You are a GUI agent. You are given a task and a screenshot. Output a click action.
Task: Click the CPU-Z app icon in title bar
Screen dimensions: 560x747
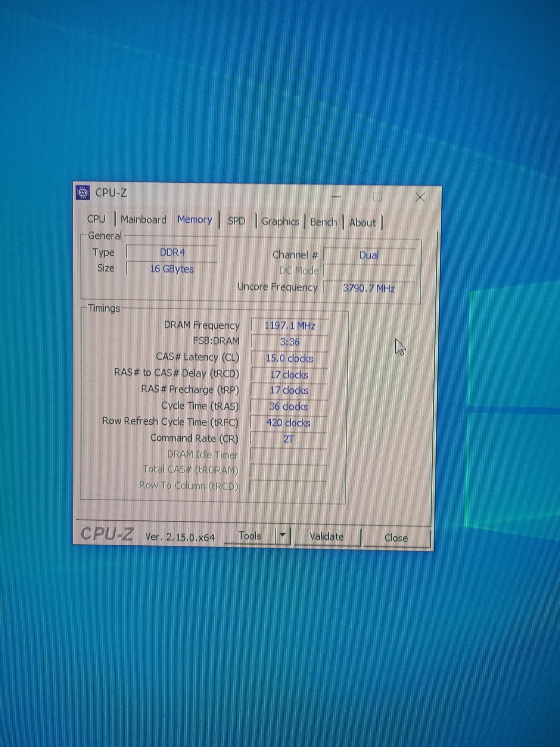click(x=83, y=193)
